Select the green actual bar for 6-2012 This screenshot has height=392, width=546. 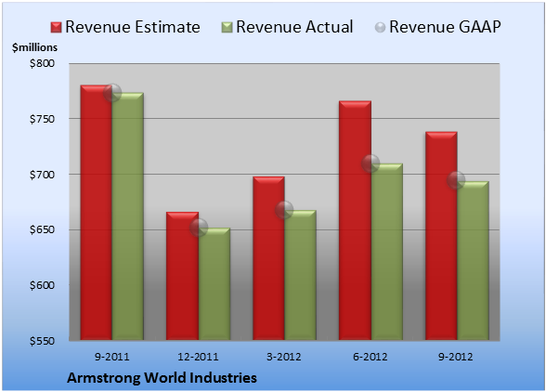coord(386,252)
